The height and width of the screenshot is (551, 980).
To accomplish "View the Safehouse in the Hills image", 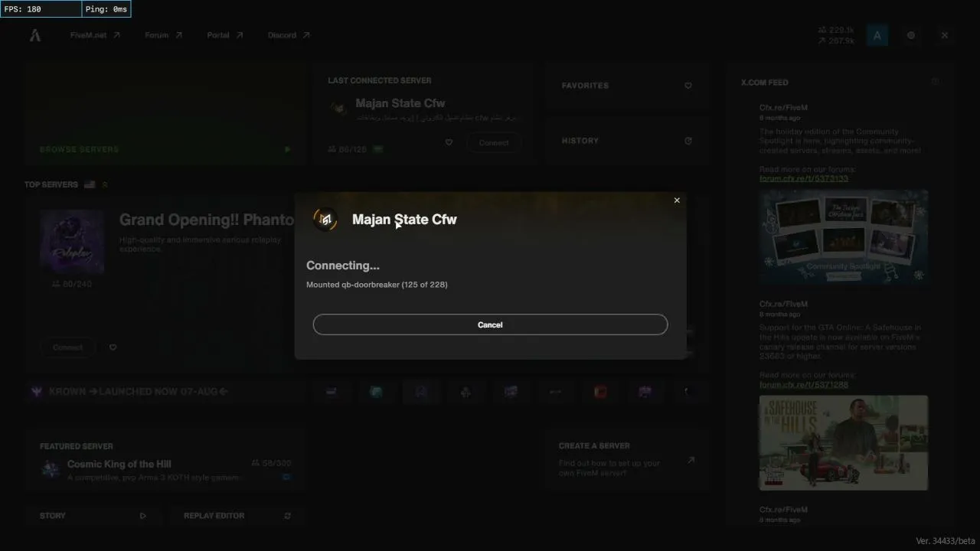I will pos(844,442).
